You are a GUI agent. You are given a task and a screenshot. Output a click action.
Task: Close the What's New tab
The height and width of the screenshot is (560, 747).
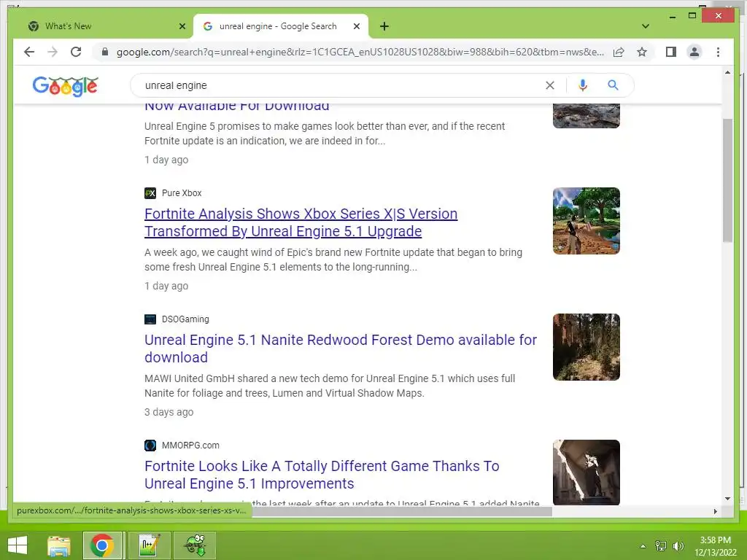point(182,26)
